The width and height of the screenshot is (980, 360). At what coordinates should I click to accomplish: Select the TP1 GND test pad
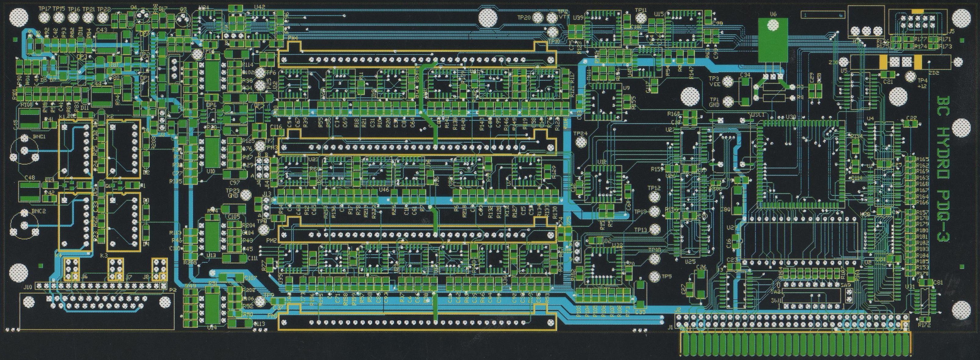728,102
